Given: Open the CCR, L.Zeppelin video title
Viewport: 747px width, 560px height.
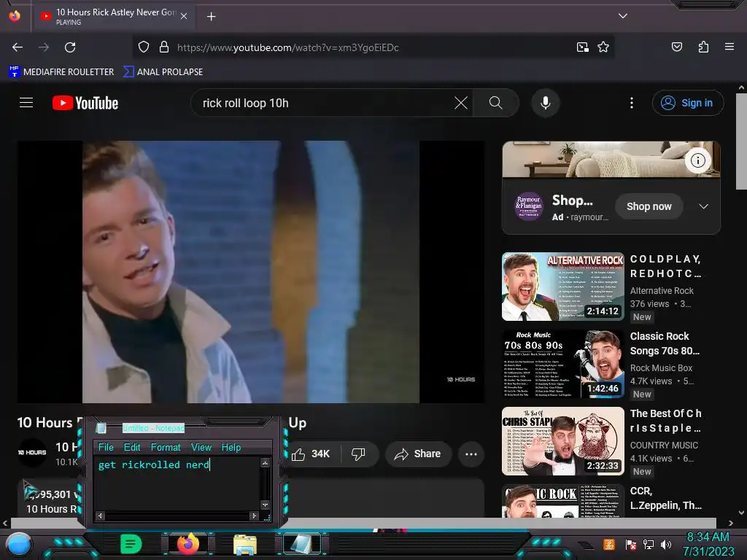Looking at the screenshot, I should pos(665,498).
